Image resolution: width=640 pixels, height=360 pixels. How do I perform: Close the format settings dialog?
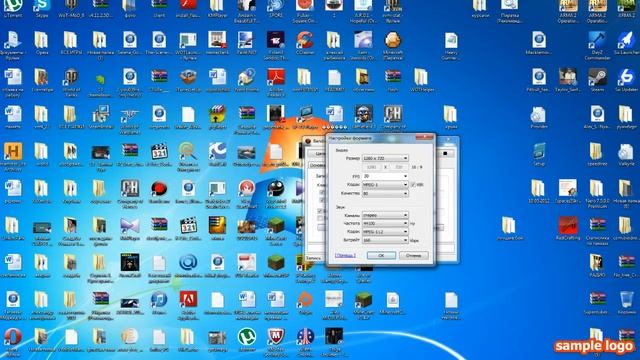424,138
